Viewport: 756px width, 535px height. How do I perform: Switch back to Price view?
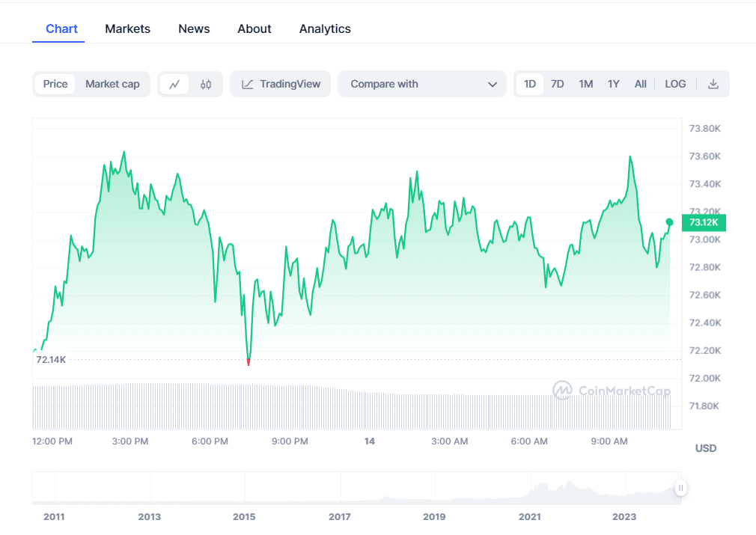click(x=55, y=84)
